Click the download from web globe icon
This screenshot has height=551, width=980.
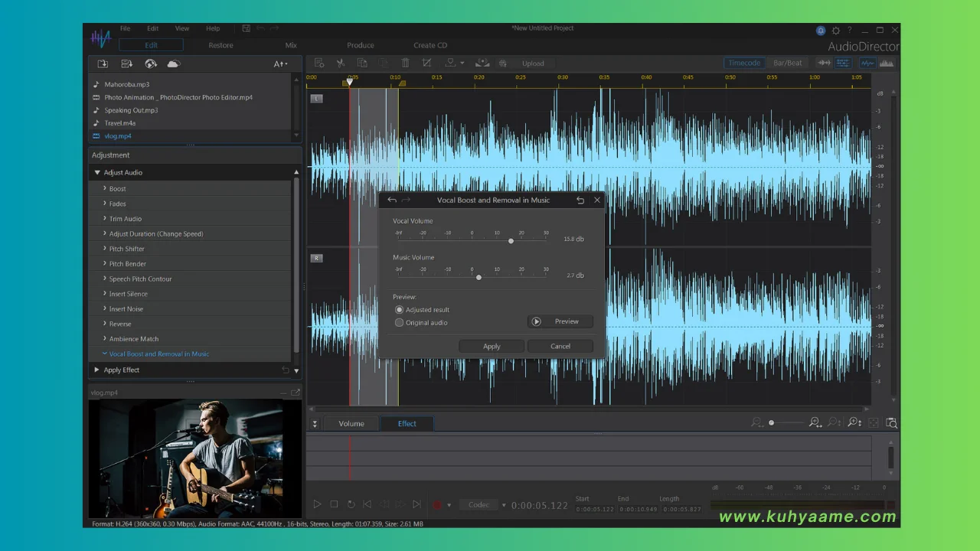point(151,64)
